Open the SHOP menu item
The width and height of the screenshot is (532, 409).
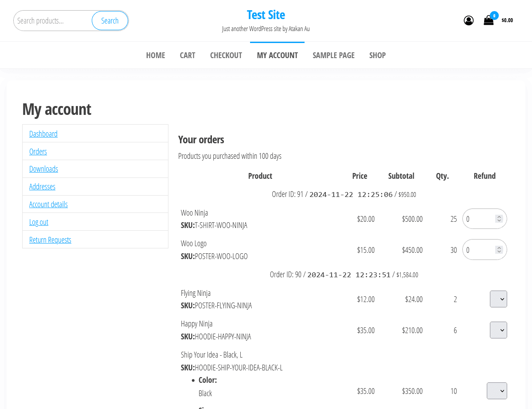point(378,55)
